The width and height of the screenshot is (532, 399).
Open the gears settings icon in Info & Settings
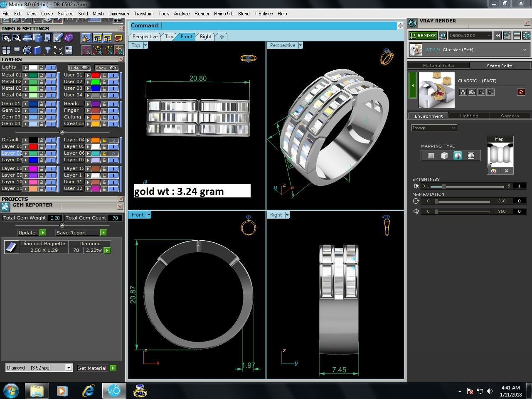pyautogui.click(x=7, y=38)
